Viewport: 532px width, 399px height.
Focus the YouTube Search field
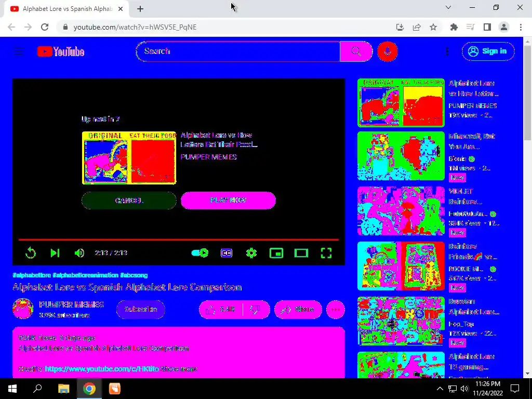click(238, 51)
